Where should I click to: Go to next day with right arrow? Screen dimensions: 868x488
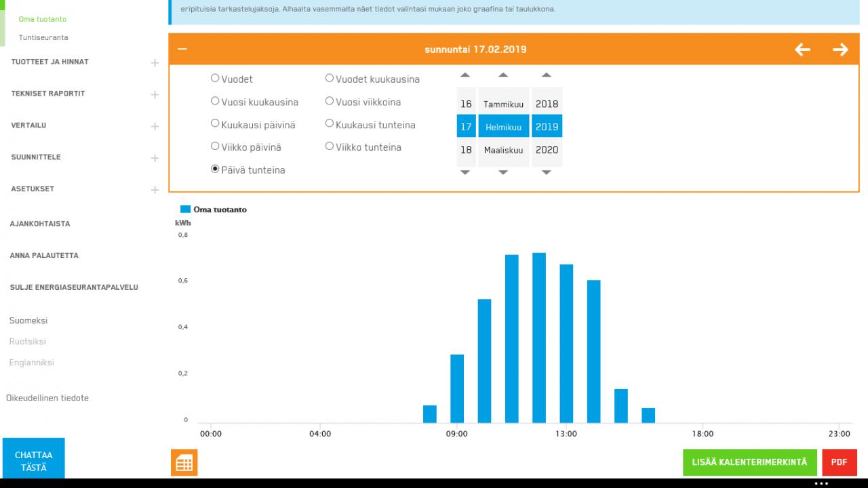tap(840, 50)
